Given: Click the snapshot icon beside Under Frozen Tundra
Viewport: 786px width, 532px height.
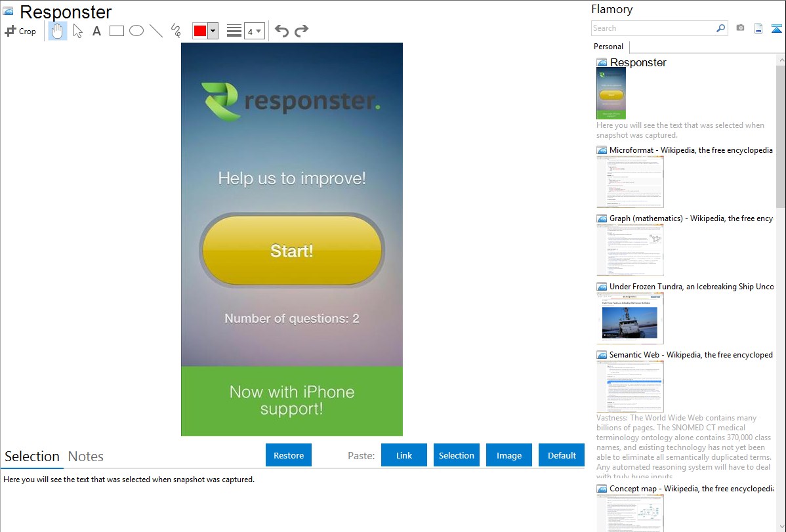Looking at the screenshot, I should [x=602, y=287].
